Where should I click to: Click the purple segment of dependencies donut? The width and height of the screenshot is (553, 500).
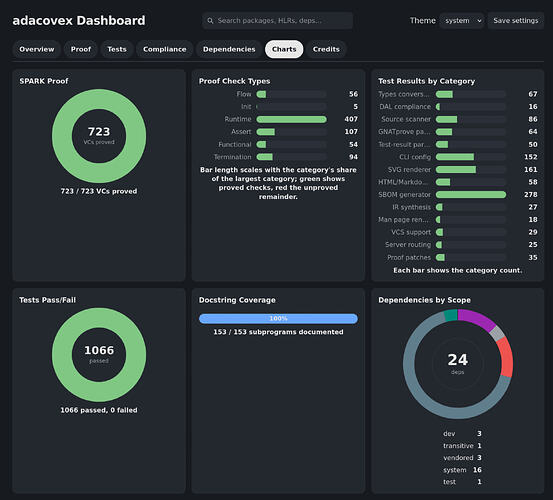477,318
